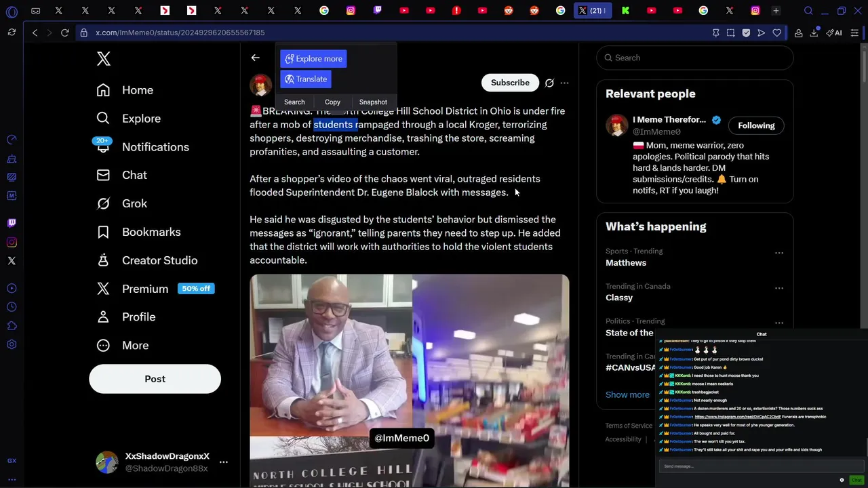Click the address bar URL
868x488 pixels.
[180, 33]
